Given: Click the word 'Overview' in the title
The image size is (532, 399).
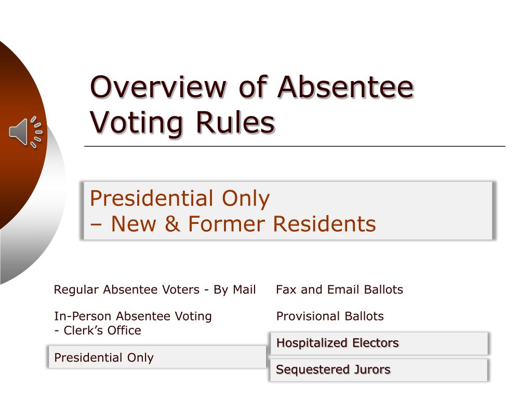Looking at the screenshot, I should [x=158, y=87].
